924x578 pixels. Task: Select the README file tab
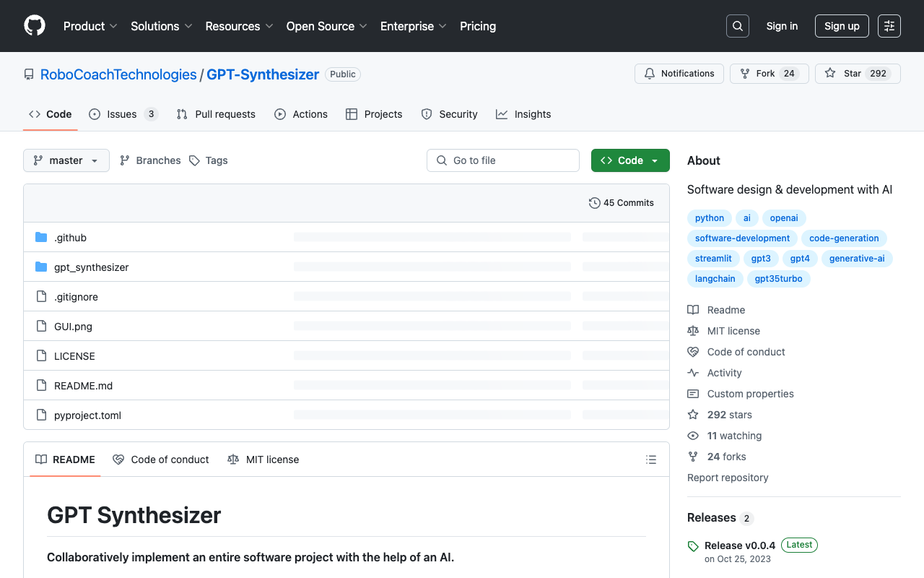pyautogui.click(x=65, y=460)
